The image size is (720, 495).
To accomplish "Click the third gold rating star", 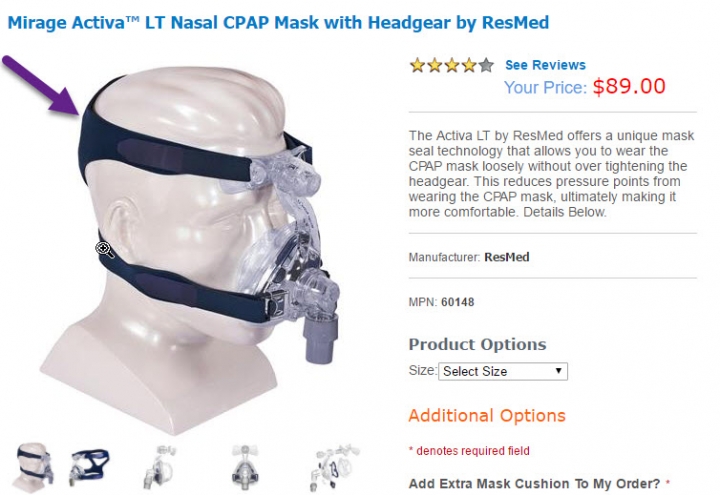I will click(452, 65).
